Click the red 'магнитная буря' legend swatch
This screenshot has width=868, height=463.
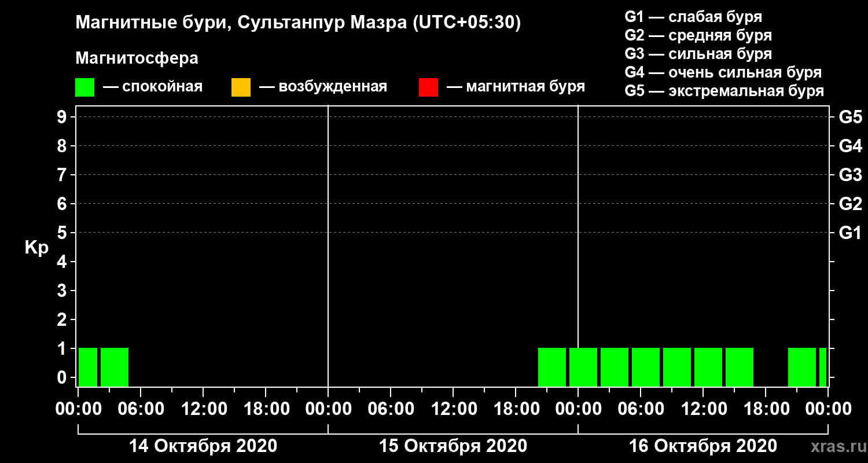point(428,87)
